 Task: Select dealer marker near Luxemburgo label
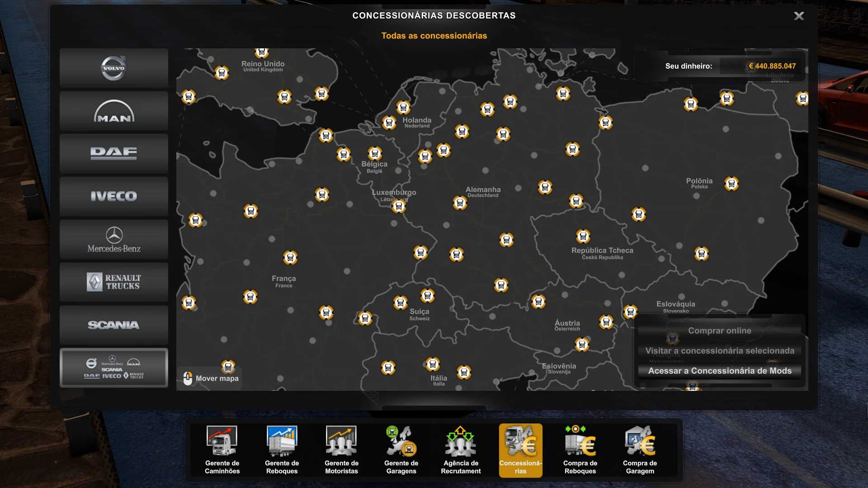(x=399, y=206)
